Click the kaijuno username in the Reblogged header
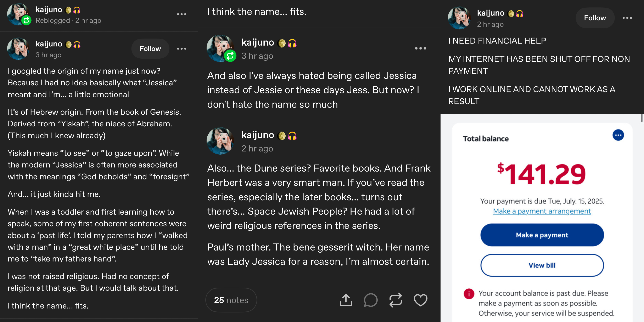Image resolution: width=644 pixels, height=322 pixels. pyautogui.click(x=49, y=10)
